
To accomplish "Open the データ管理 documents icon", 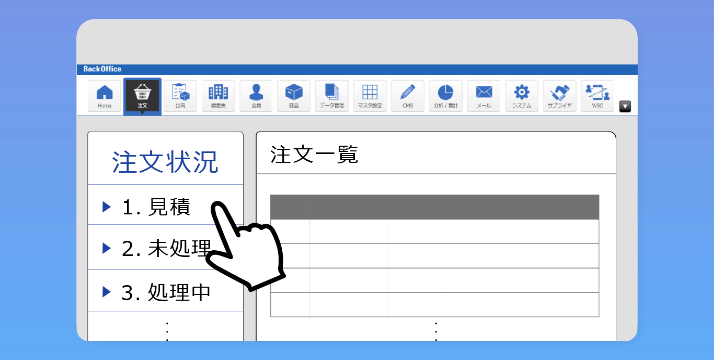I will 332,96.
